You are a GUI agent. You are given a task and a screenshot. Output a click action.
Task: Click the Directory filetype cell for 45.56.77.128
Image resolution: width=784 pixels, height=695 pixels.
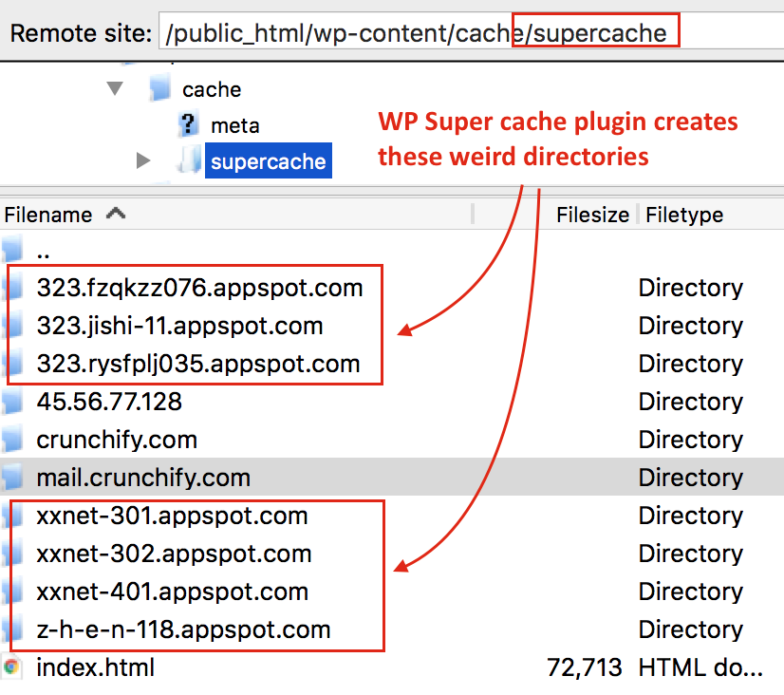690,402
